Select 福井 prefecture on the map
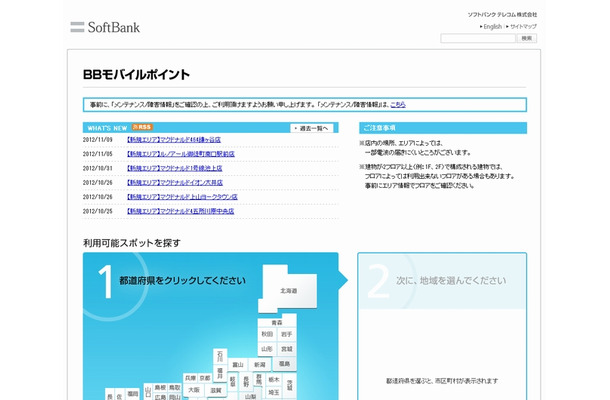This screenshot has height=400, width=610. click(x=220, y=373)
